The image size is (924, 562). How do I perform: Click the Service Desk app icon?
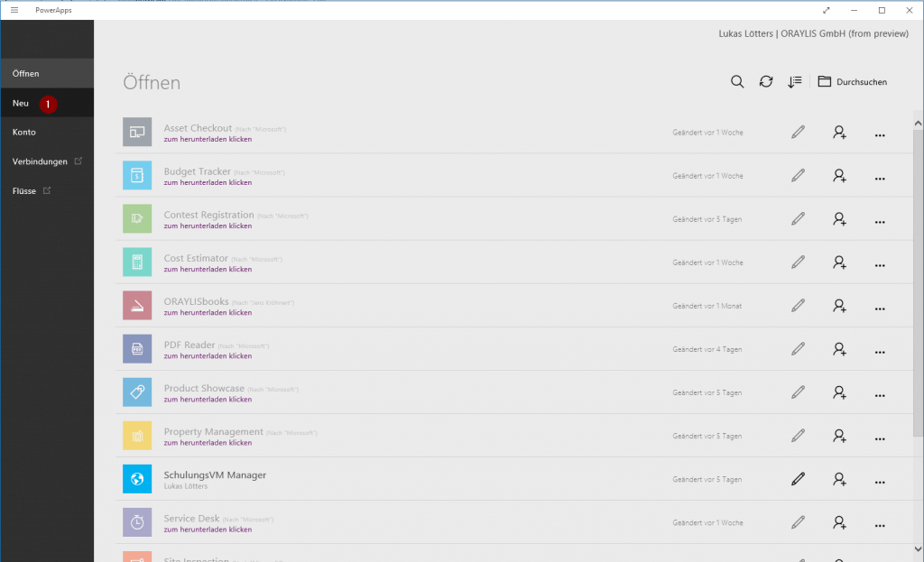(137, 522)
